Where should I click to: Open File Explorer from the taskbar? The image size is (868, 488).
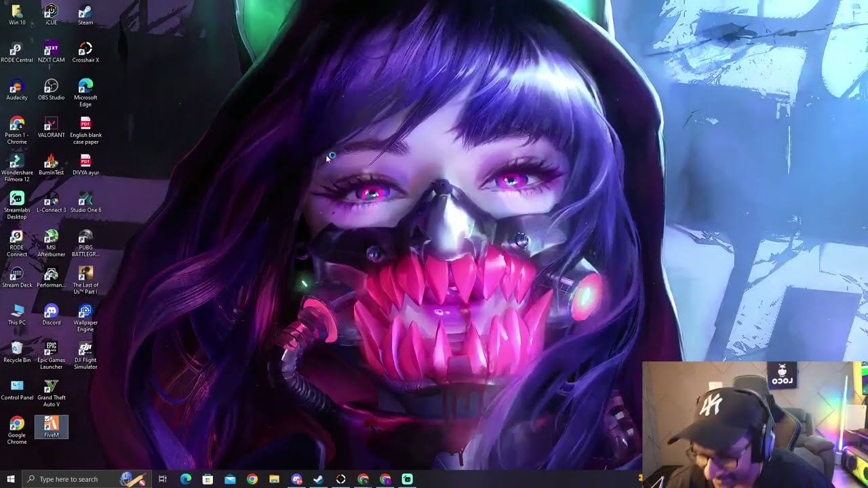coord(274,479)
